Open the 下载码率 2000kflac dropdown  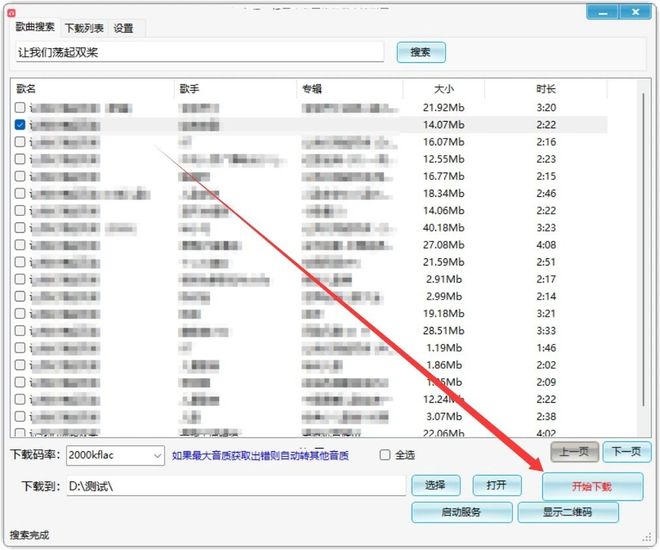pos(115,455)
